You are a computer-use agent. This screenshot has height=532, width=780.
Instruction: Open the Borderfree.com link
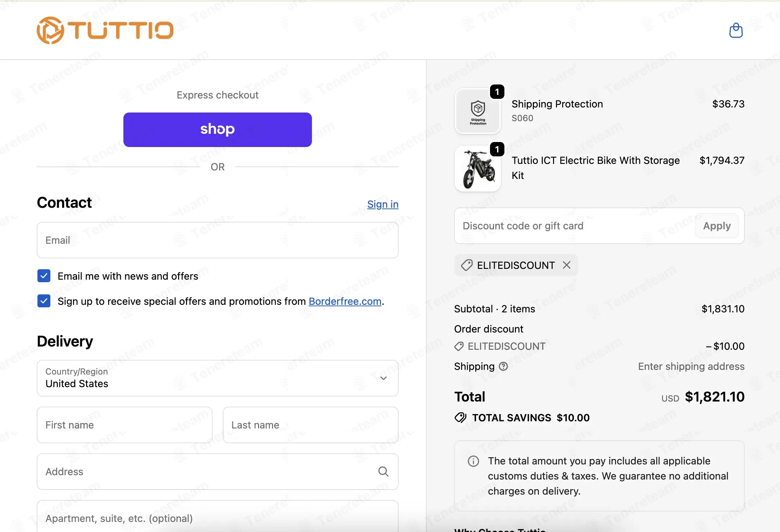(x=345, y=301)
